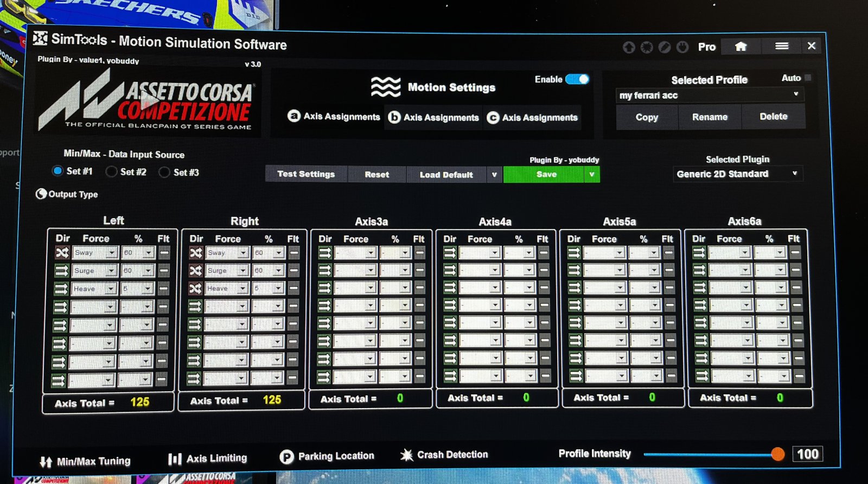This screenshot has height=484, width=868.
Task: Open Axis Limiting section
Action: click(207, 458)
